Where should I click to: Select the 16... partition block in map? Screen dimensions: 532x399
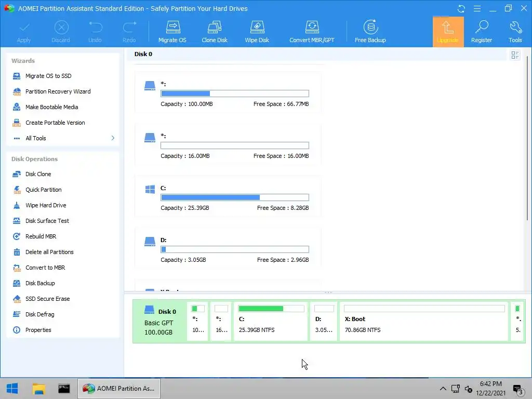click(221, 321)
